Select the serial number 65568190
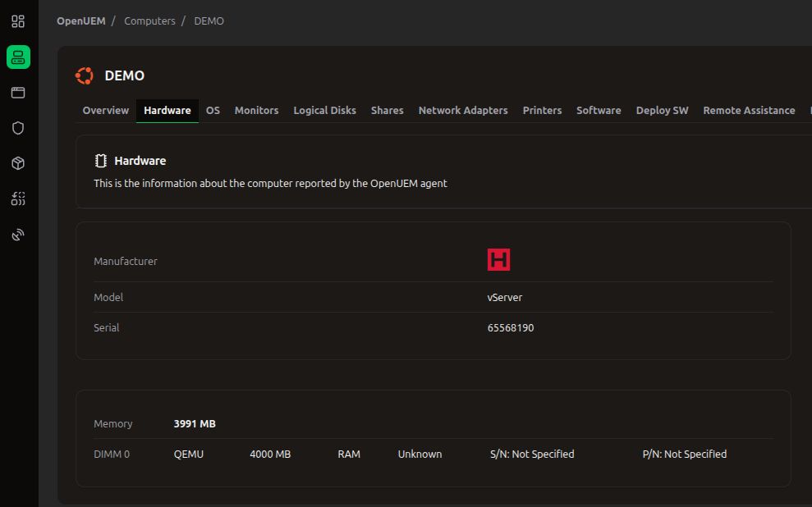 tap(511, 328)
